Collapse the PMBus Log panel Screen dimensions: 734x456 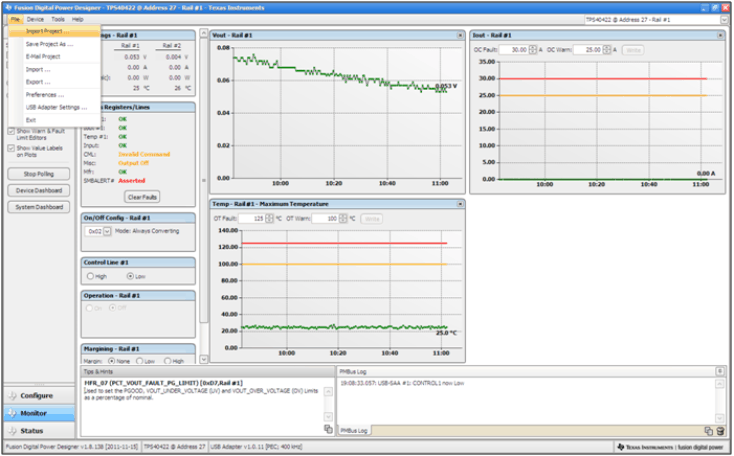pyautogui.click(x=720, y=371)
